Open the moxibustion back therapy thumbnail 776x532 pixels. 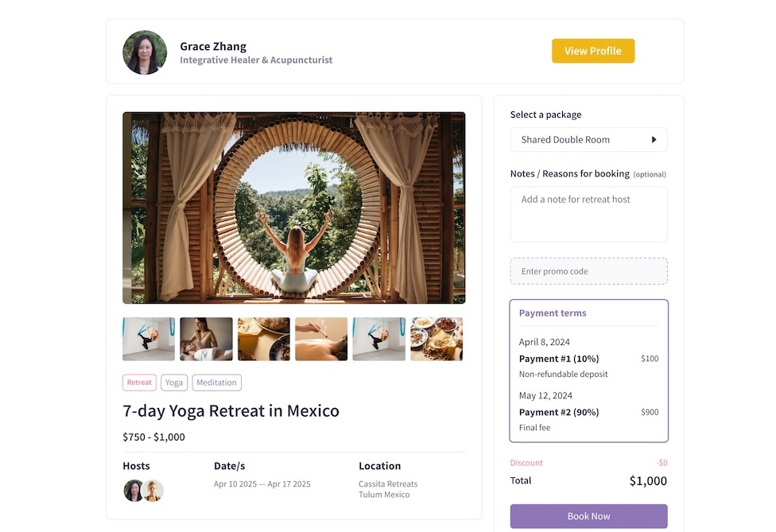pos(321,339)
